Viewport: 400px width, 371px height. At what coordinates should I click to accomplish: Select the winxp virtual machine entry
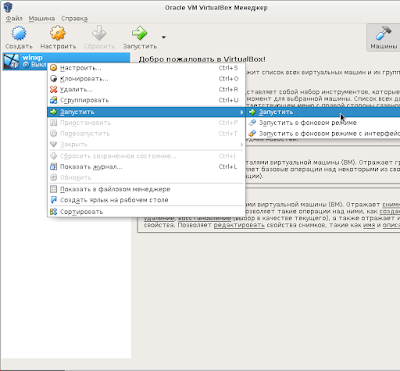tap(66, 61)
